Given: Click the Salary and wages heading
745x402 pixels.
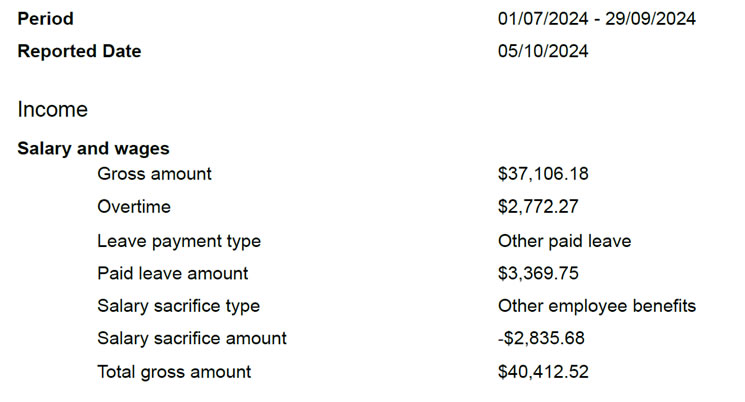Looking at the screenshot, I should [x=93, y=149].
